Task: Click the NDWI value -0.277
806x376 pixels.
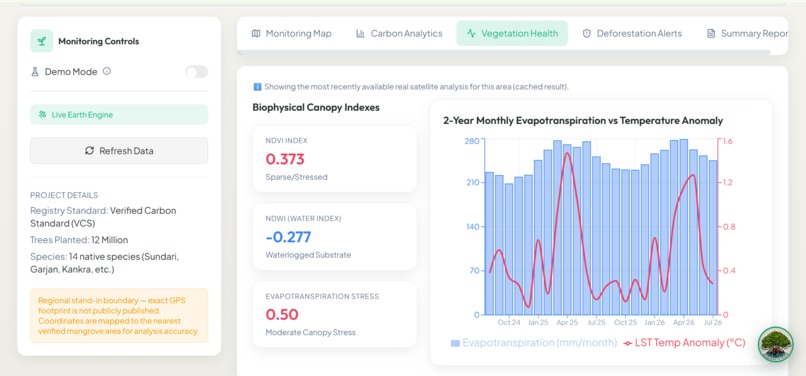Action: pyautogui.click(x=288, y=237)
